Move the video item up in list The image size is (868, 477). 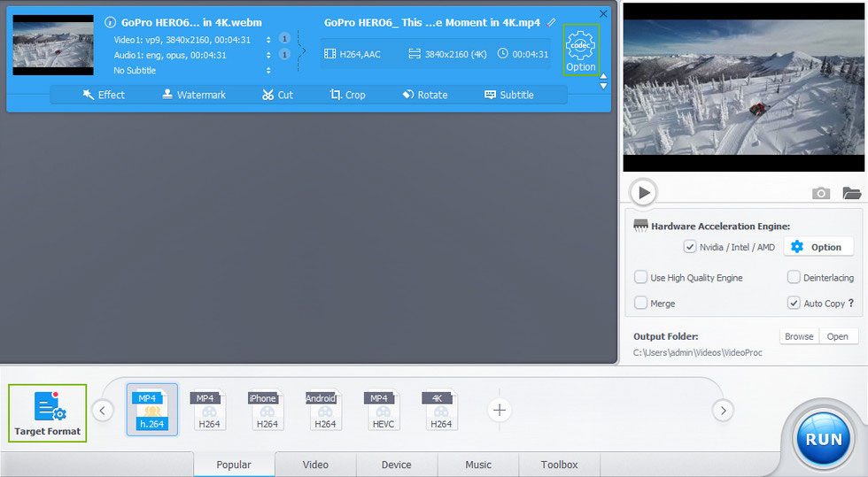coord(604,76)
